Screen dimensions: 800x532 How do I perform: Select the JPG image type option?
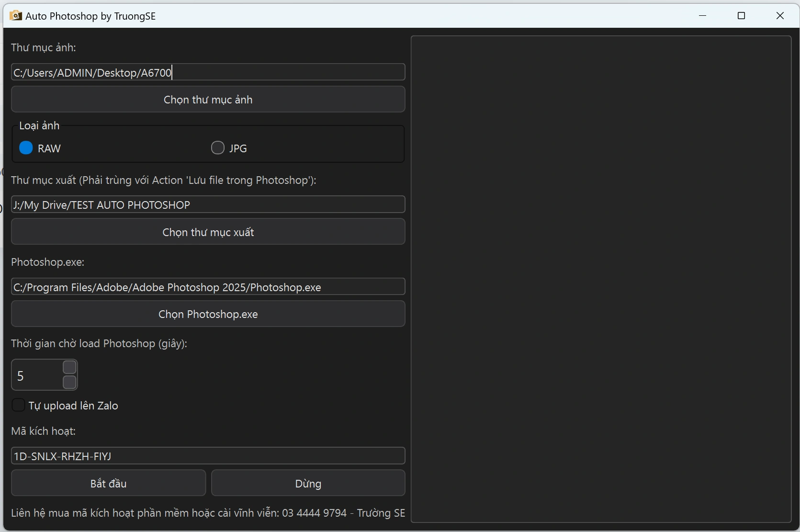click(x=218, y=148)
